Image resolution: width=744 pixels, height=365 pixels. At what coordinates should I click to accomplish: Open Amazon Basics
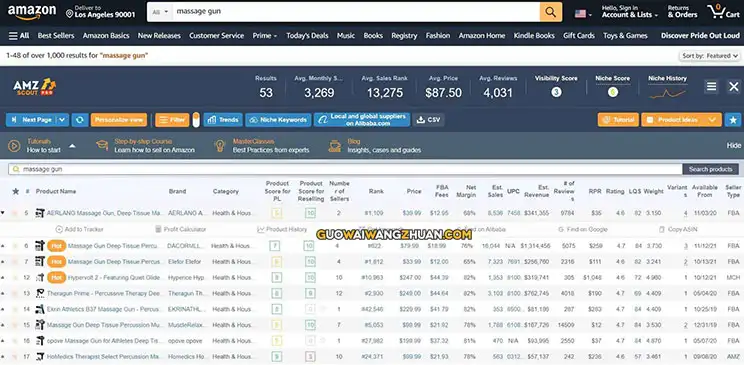click(106, 36)
